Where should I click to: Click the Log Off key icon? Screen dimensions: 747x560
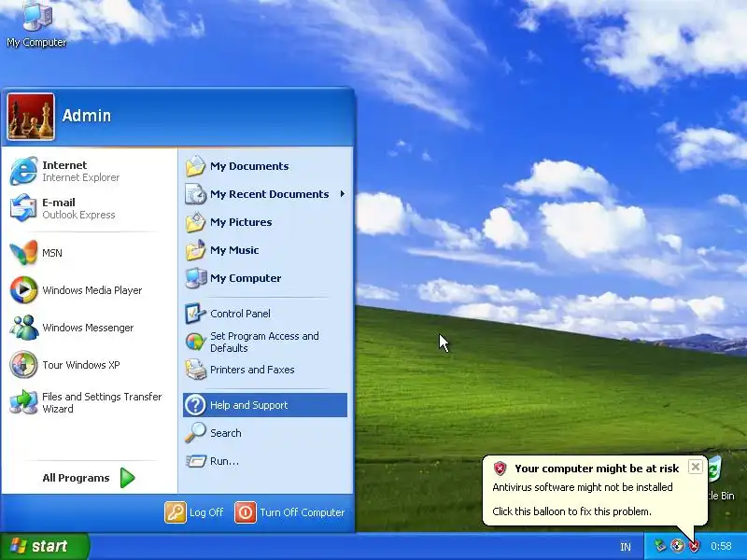(176, 512)
